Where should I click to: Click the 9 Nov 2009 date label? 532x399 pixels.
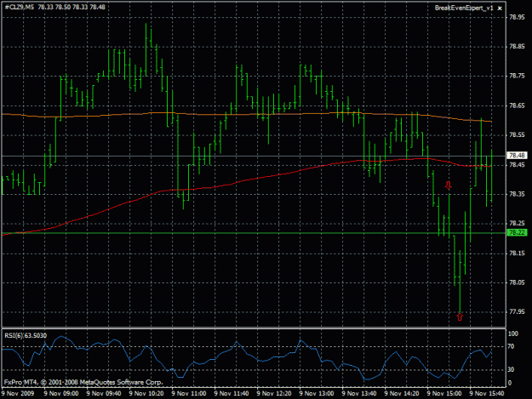[18, 393]
